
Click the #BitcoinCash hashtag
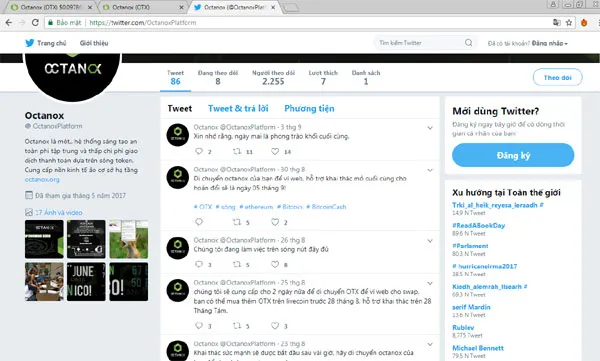[326, 207]
